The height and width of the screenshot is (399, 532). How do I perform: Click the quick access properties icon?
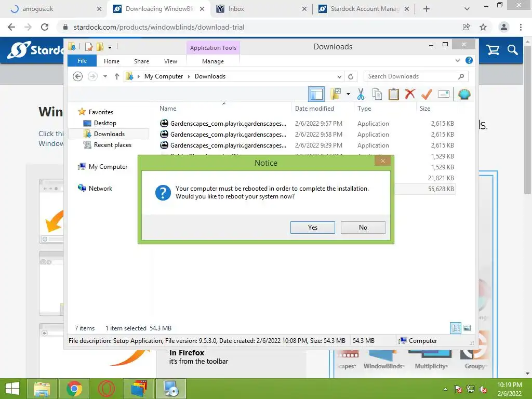[x=89, y=47]
